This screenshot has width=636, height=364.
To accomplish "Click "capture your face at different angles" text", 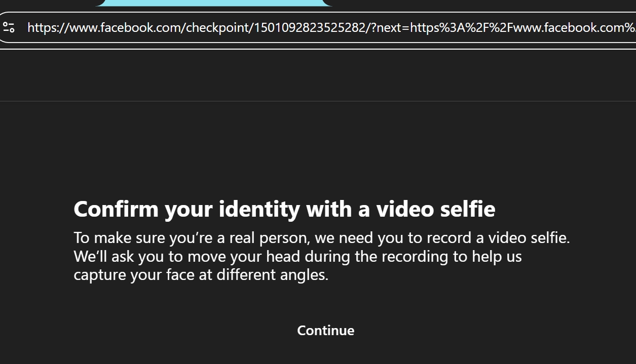I will pos(201,275).
